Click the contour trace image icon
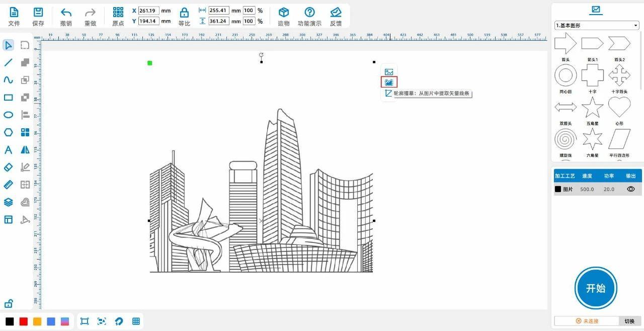 pyautogui.click(x=389, y=82)
